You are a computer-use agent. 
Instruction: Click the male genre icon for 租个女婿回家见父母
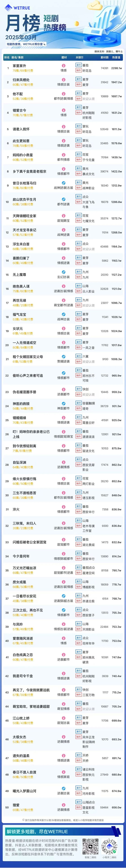click(63, 357)
